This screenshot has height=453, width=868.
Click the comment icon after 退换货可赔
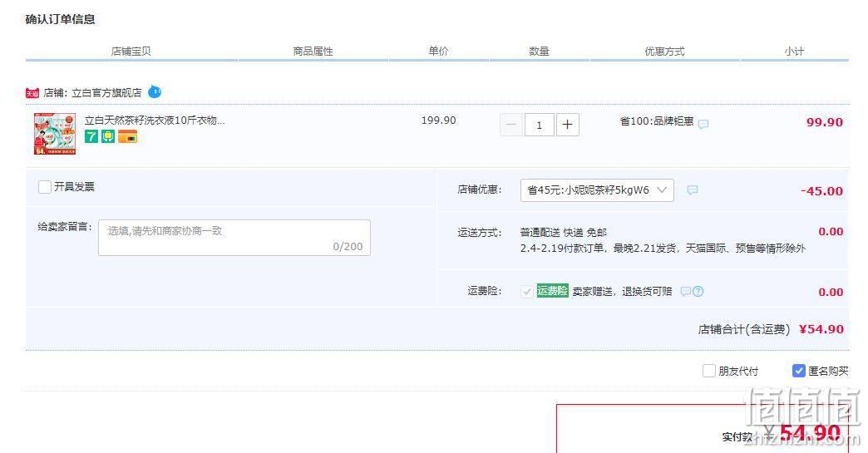click(x=685, y=292)
